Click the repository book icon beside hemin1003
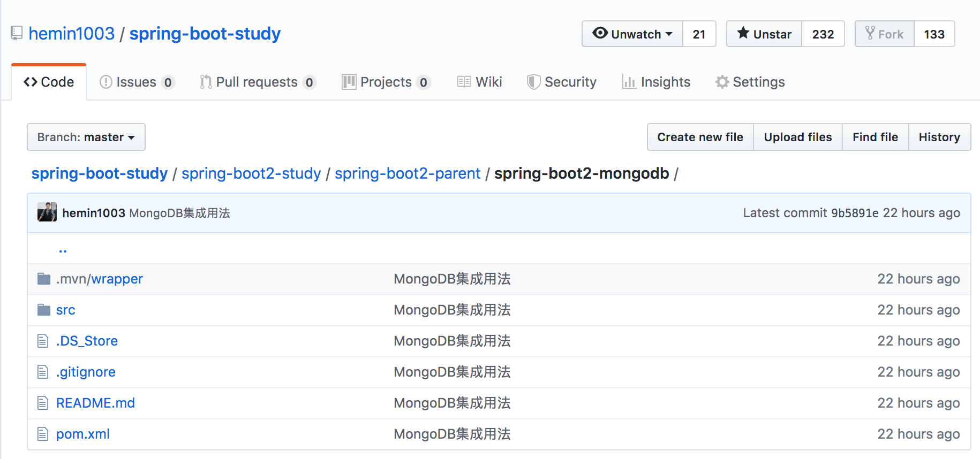The height and width of the screenshot is (459, 980). [x=17, y=34]
